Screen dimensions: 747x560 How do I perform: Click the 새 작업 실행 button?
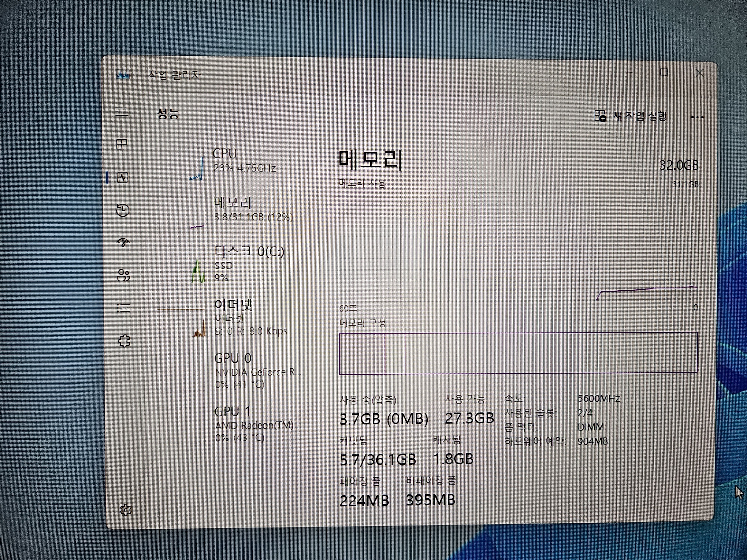[630, 116]
